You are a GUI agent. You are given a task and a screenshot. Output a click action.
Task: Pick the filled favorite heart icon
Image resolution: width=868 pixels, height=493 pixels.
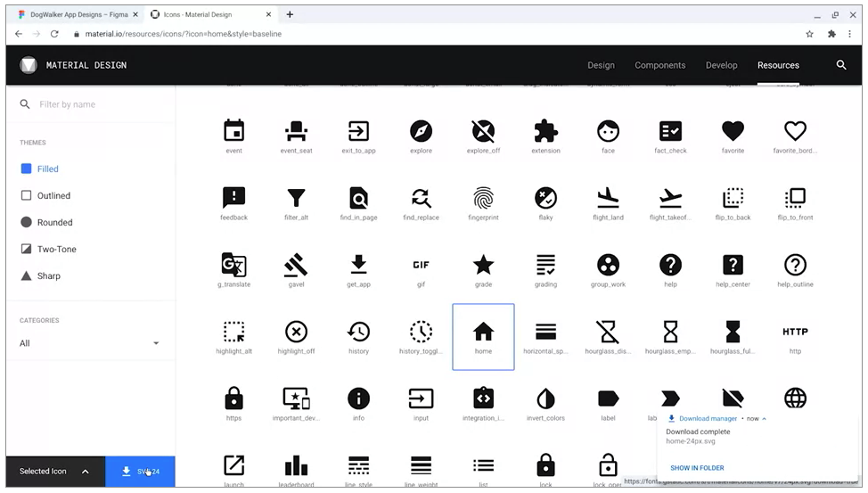click(733, 131)
